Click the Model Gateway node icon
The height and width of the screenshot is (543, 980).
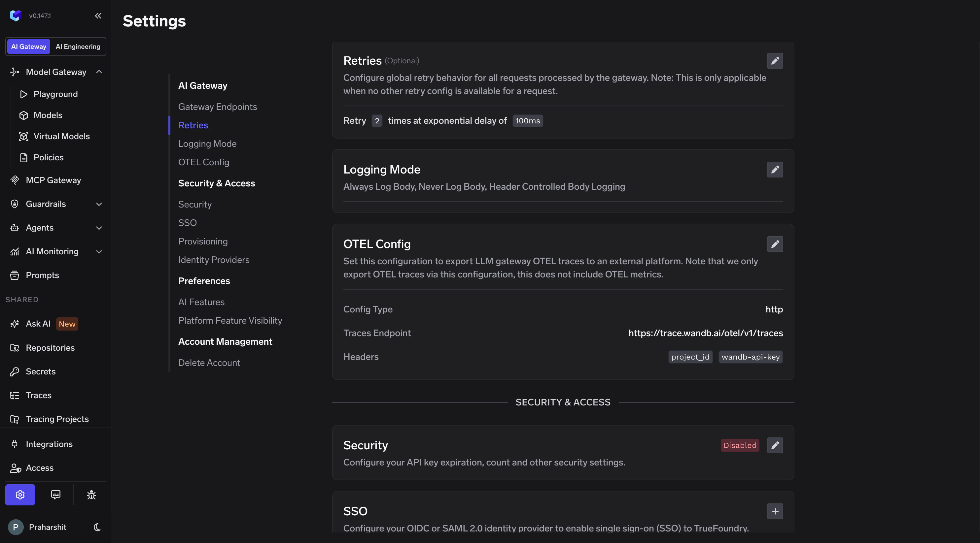(15, 72)
